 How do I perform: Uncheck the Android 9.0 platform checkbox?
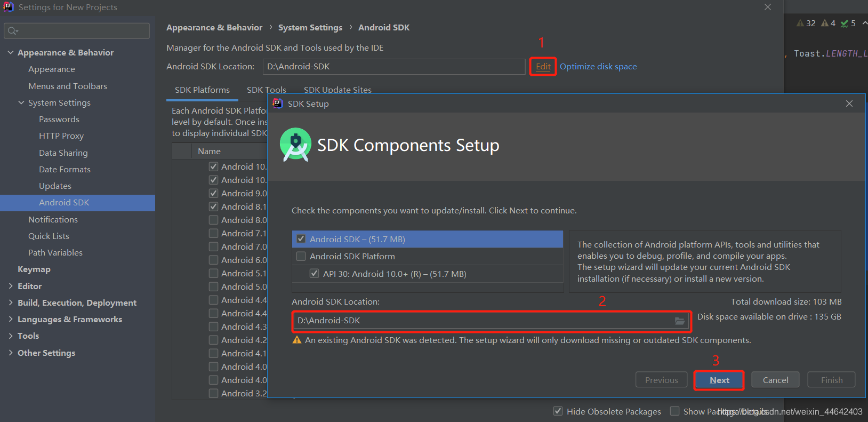(213, 193)
